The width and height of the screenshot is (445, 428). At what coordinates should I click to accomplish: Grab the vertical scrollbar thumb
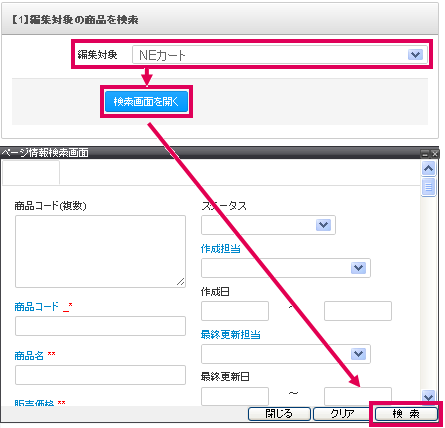429,187
